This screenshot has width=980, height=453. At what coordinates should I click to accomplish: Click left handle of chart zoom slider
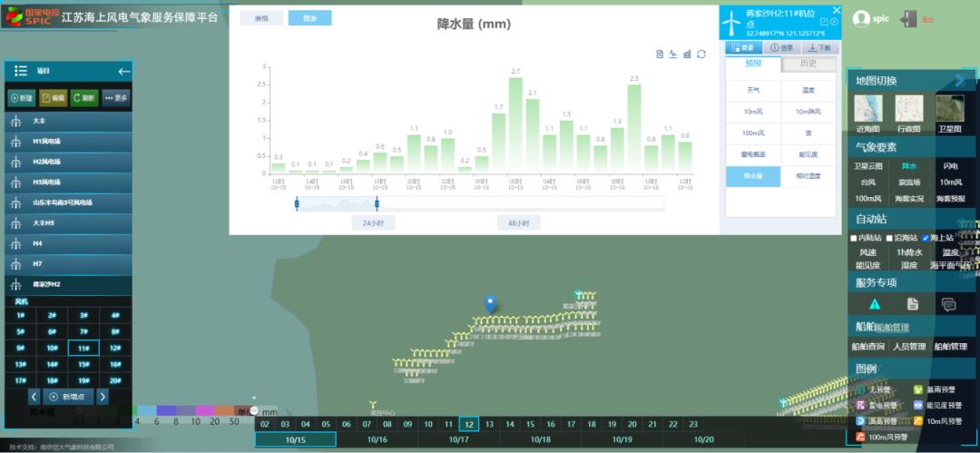297,203
